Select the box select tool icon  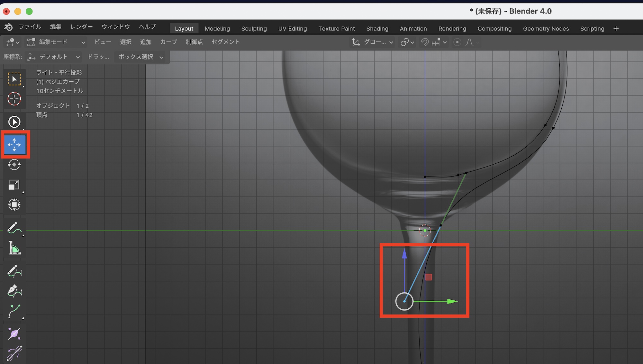(14, 79)
